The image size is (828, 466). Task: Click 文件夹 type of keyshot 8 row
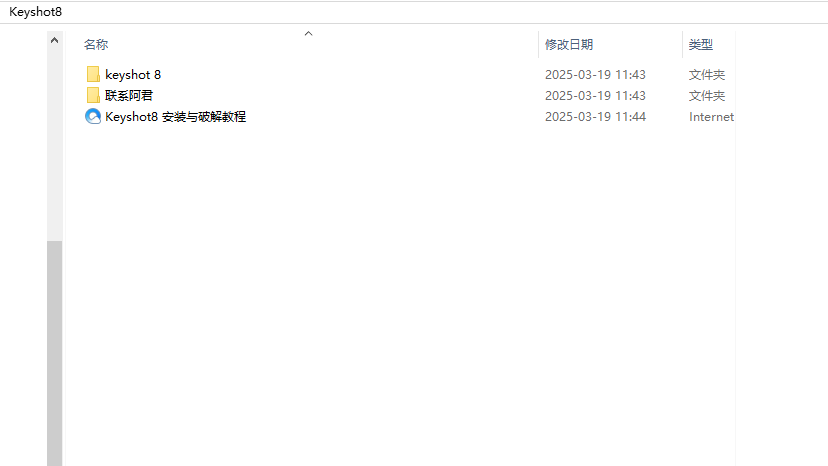point(707,74)
